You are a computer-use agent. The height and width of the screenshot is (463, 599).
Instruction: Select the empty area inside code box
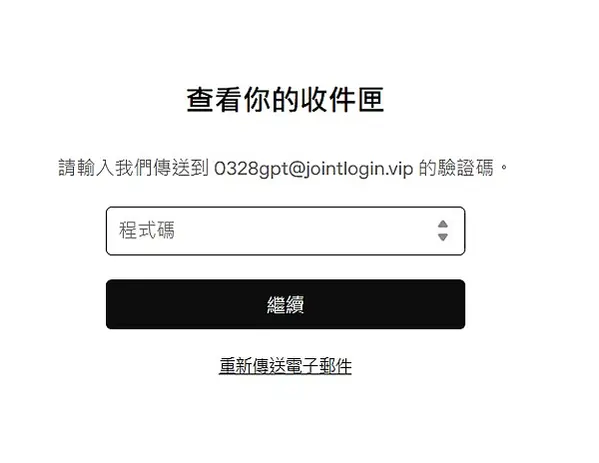point(306,231)
